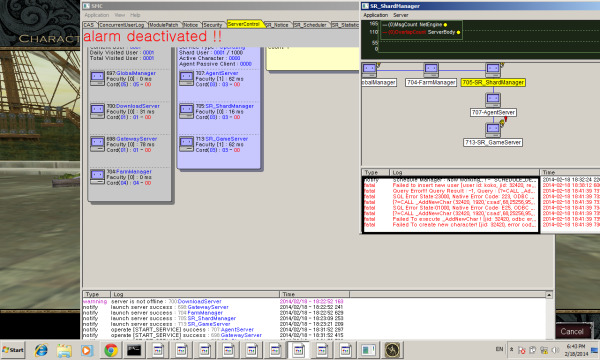This screenshot has height=360, width=600.
Task: Sort SMC bottom log by Time column
Action: coord(314,294)
